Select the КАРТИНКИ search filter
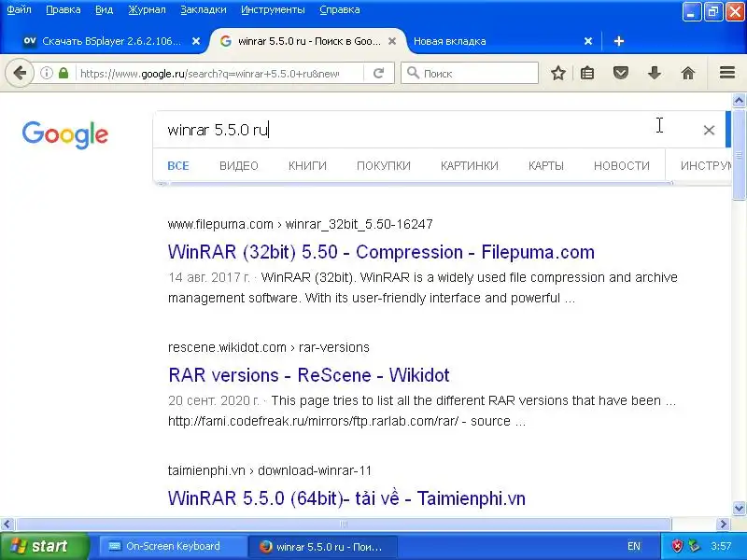 point(470,166)
